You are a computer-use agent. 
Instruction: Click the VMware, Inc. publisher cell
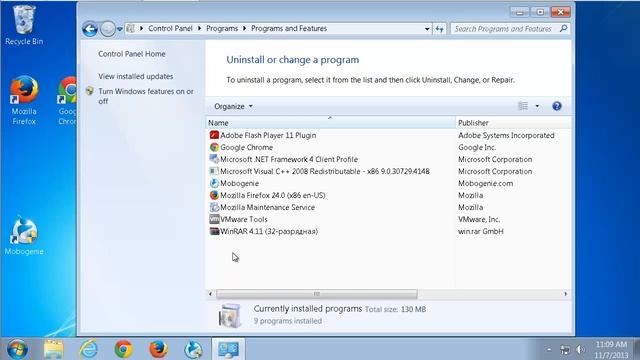coord(479,219)
